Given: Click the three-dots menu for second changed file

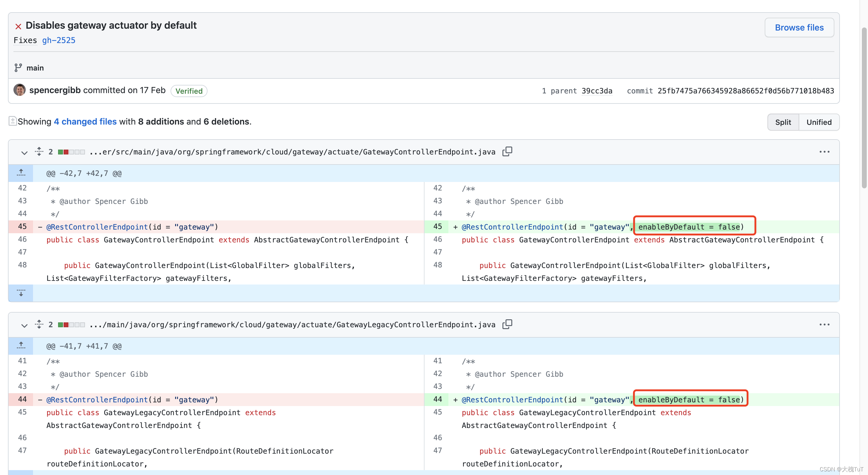Looking at the screenshot, I should [824, 324].
